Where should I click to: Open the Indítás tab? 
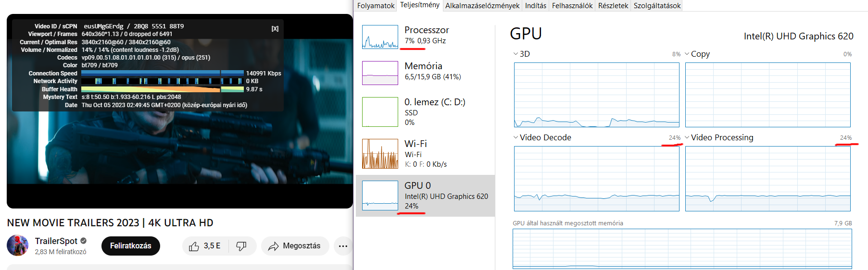pos(536,6)
